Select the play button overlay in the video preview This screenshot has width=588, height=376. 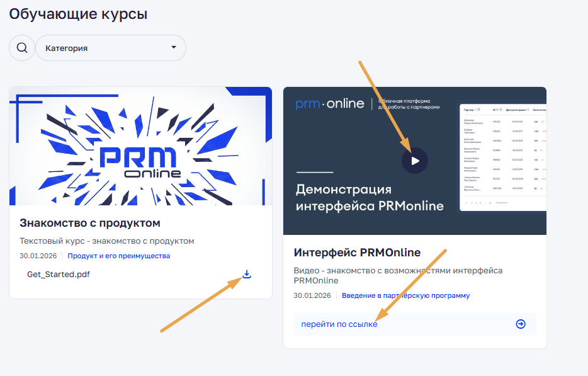click(414, 161)
